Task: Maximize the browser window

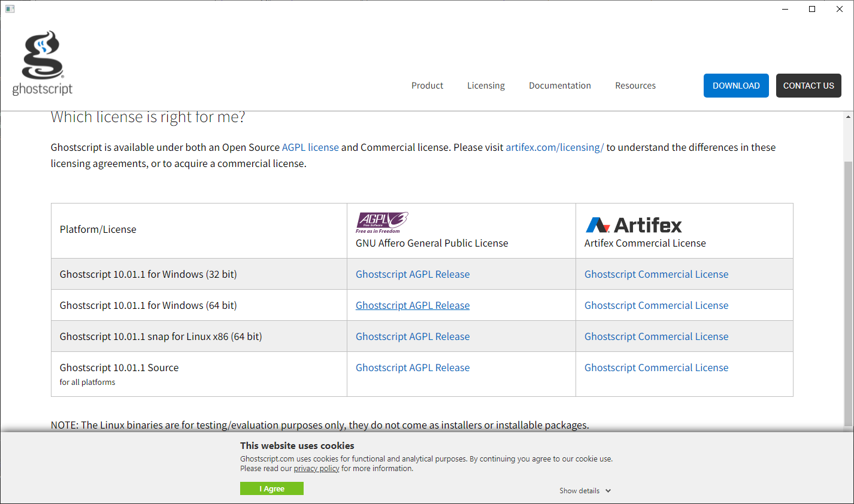Action: coord(812,9)
